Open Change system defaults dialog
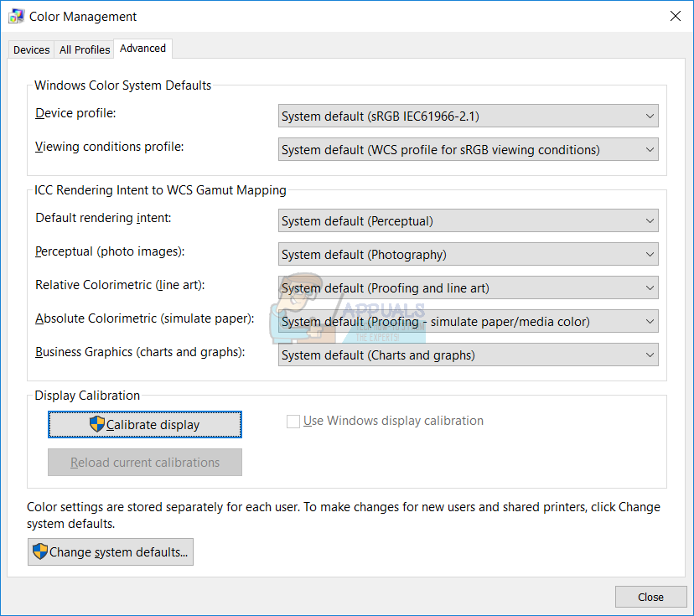The width and height of the screenshot is (694, 616). coord(111,551)
